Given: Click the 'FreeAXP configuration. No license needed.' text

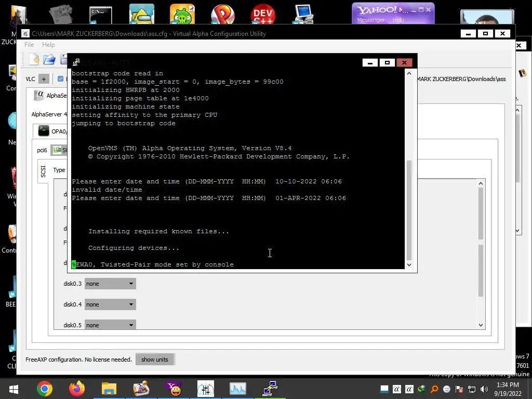Looking at the screenshot, I should click(79, 360).
